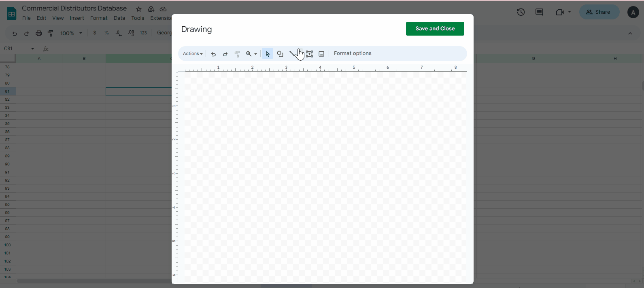Image resolution: width=644 pixels, height=288 pixels.
Task: Open version history clock icon
Action: [x=521, y=12]
